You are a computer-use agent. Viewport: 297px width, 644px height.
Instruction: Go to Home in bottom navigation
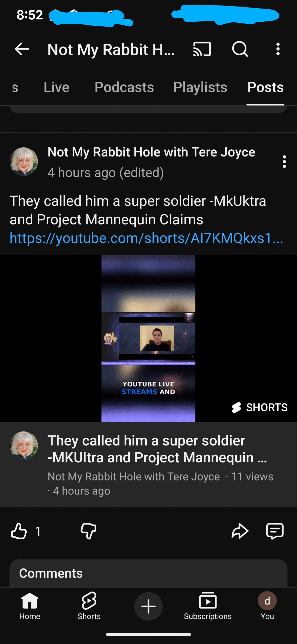pyautogui.click(x=30, y=606)
